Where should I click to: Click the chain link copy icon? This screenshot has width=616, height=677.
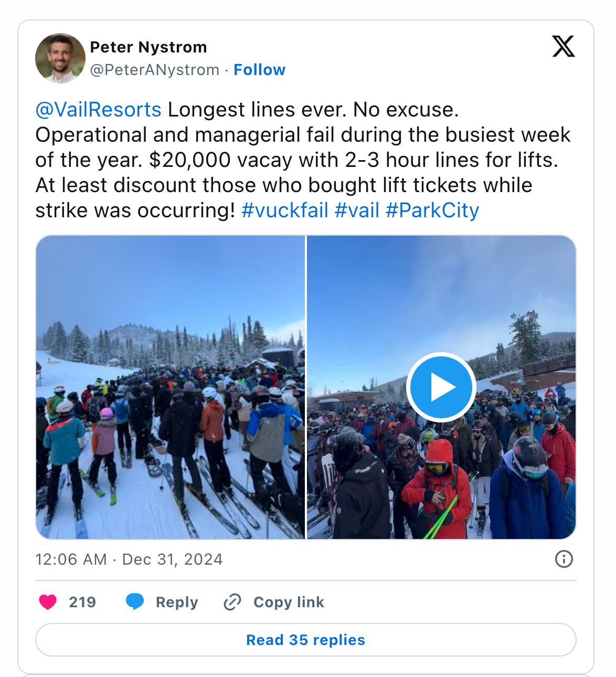pos(232,602)
